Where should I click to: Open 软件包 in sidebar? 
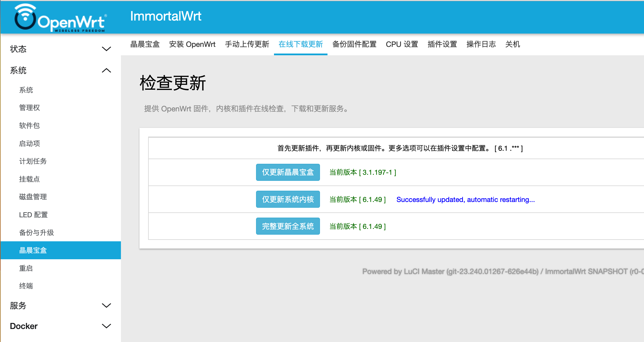(30, 126)
